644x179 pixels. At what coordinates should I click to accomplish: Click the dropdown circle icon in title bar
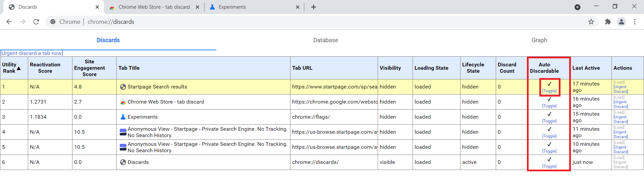tap(577, 7)
